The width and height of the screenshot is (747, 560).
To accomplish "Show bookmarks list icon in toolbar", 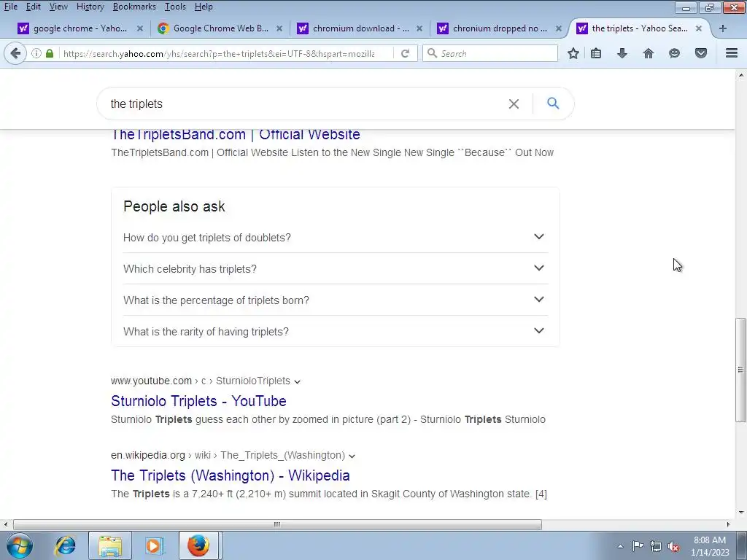I will [596, 53].
